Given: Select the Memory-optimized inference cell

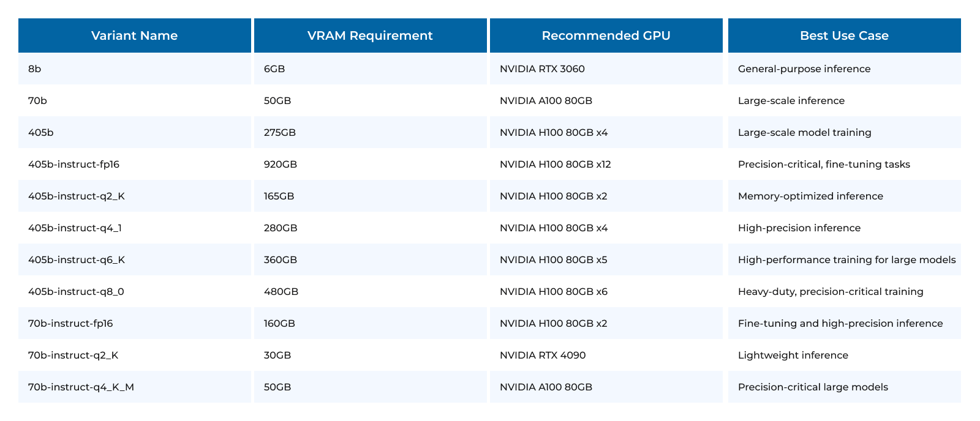Looking at the screenshot, I should [810, 196].
